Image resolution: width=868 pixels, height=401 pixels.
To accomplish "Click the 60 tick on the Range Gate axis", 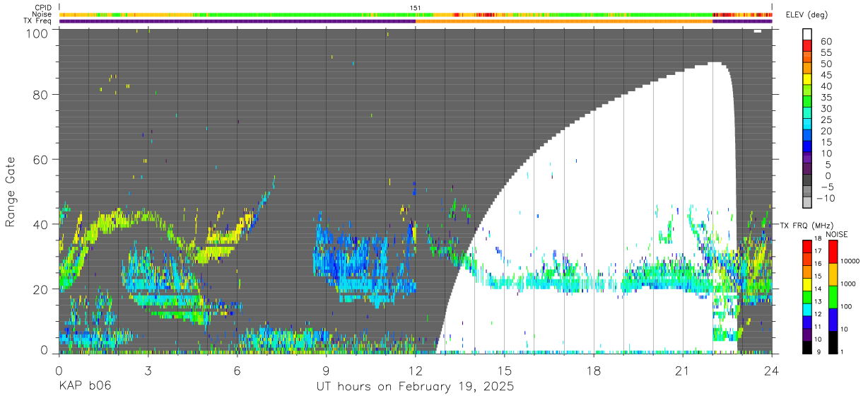I will click(41, 161).
